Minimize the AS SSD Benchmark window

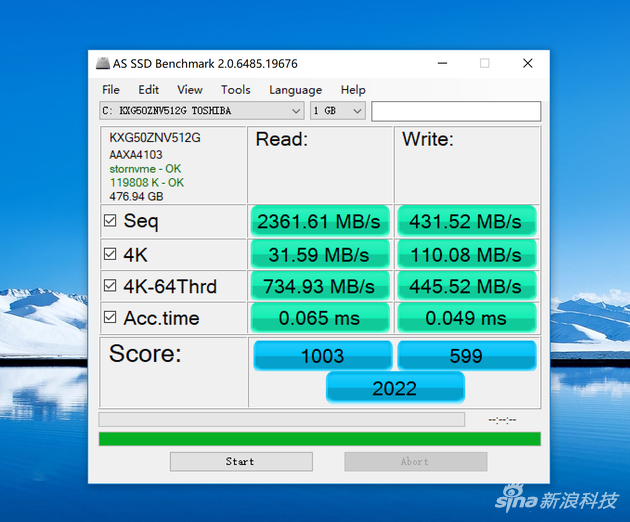pos(442,63)
